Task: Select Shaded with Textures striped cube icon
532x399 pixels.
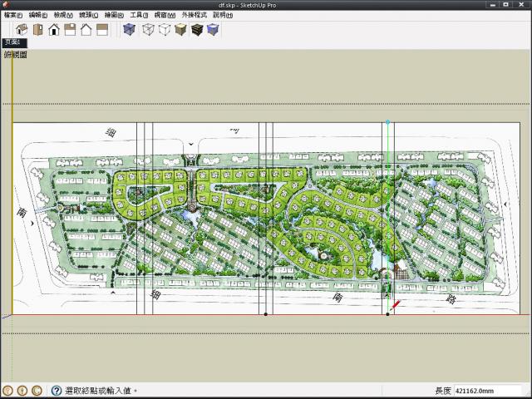Action: (x=197, y=30)
